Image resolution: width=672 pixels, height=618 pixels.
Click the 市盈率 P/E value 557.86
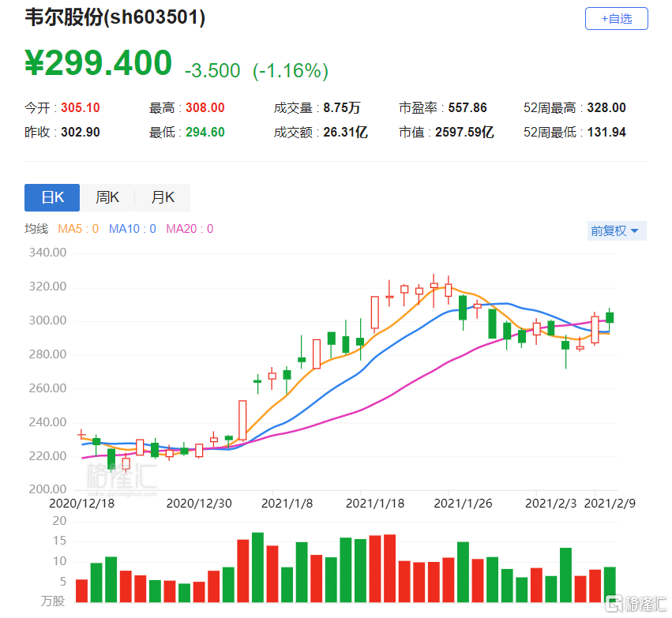click(467, 107)
